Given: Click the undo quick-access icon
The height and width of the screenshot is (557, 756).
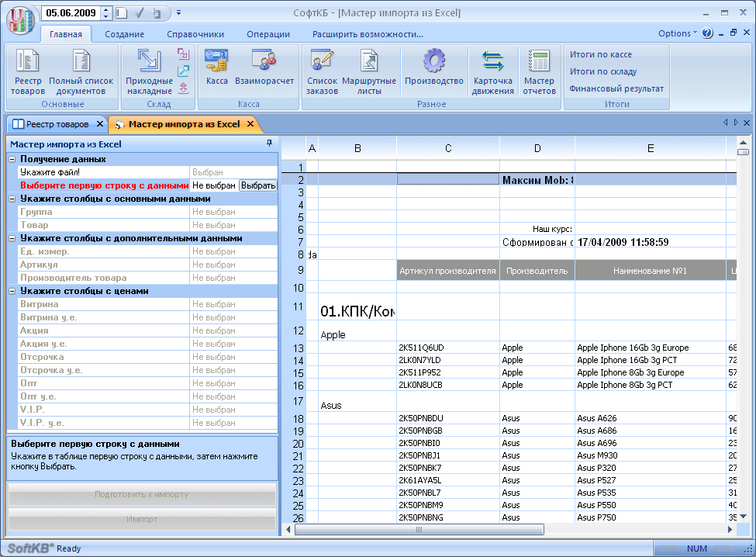Looking at the screenshot, I should click(156, 13).
